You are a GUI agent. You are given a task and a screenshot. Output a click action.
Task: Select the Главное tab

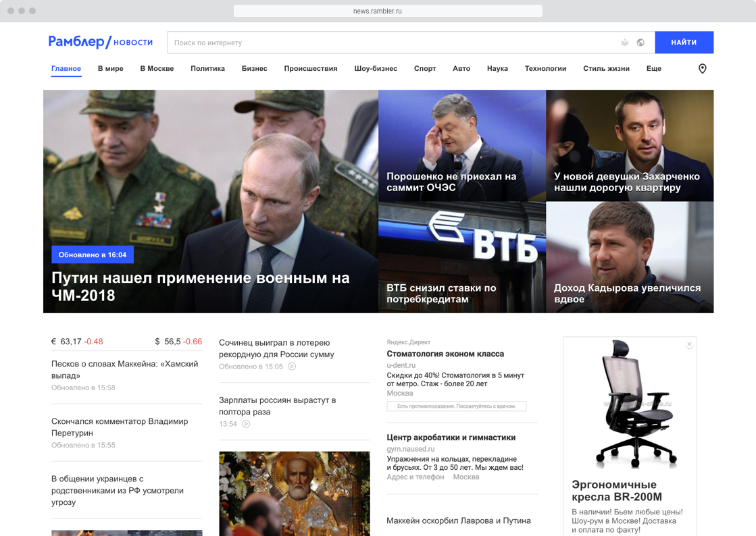pyautogui.click(x=66, y=68)
